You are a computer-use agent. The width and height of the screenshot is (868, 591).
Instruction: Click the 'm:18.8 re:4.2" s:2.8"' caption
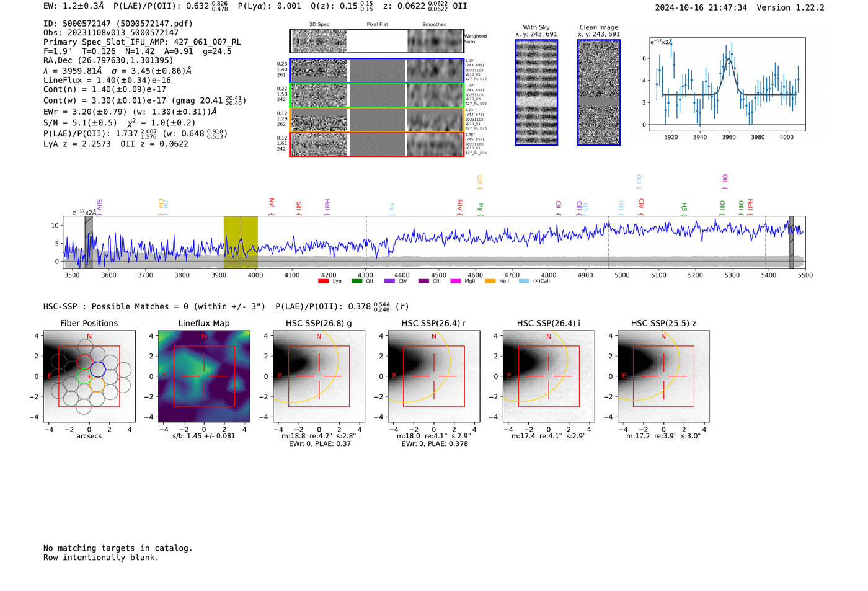(x=319, y=436)
